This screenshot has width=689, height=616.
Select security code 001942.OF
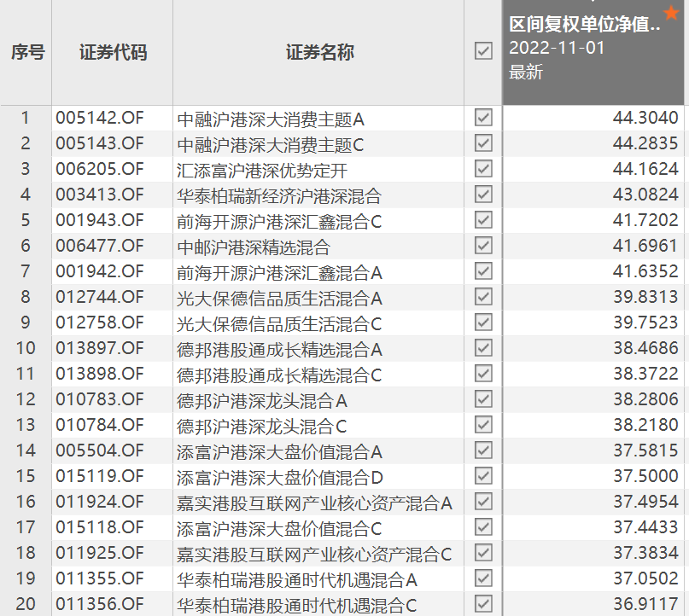tap(100, 271)
